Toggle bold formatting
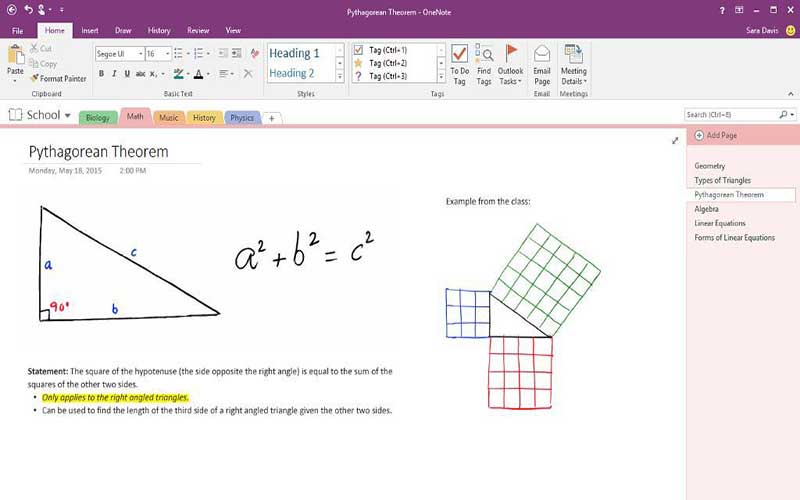Image resolution: width=800 pixels, height=500 pixels. point(102,73)
